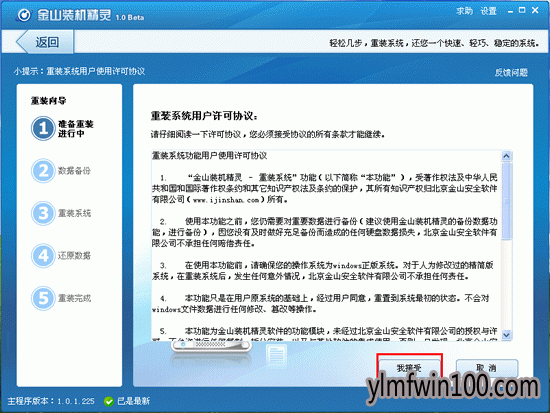The image size is (550, 413).
Task: Select step 3 重装系统 circle icon
Action: (43, 213)
